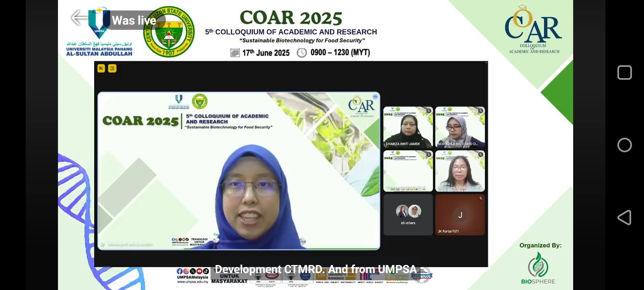Tap the Android back triangle button
The height and width of the screenshot is (290, 644).
[x=624, y=217]
